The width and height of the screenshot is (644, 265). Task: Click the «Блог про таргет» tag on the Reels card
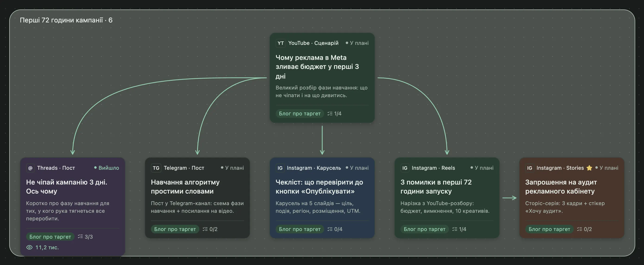pyautogui.click(x=425, y=229)
